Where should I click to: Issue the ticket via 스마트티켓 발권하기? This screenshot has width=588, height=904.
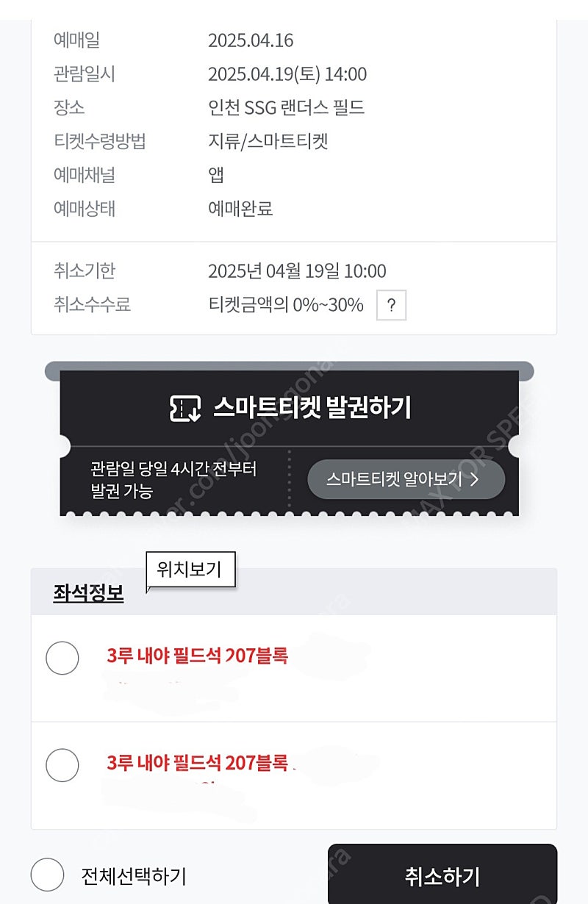[x=290, y=407]
